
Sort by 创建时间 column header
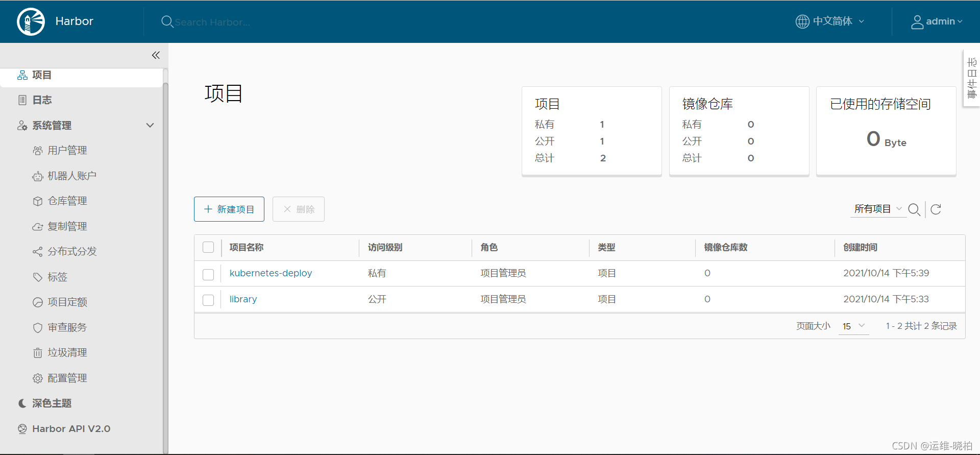(x=861, y=247)
